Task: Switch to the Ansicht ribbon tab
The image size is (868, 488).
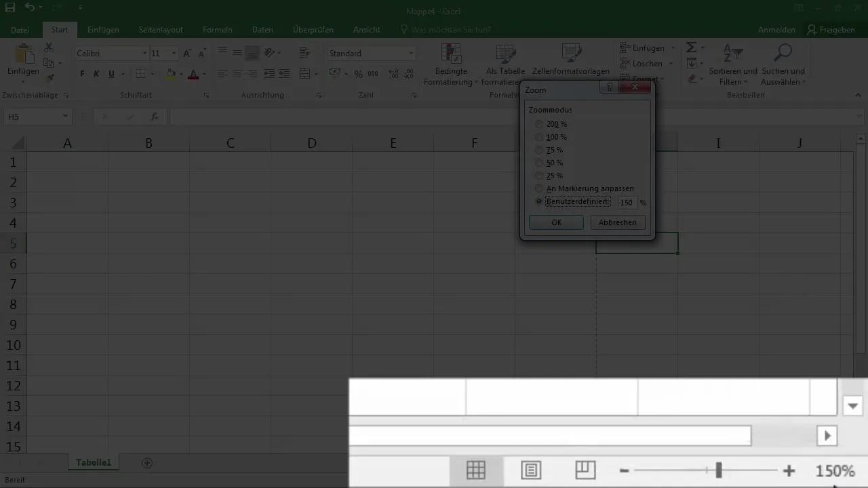Action: tap(366, 30)
